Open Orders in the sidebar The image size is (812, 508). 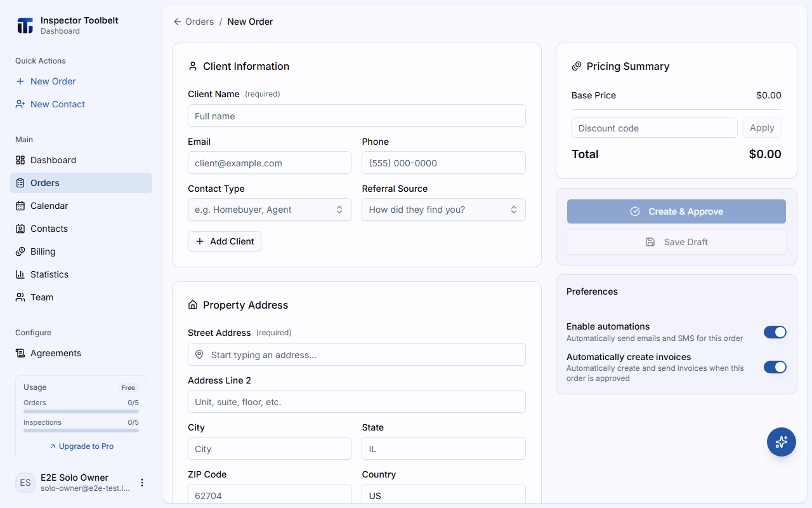point(81,183)
